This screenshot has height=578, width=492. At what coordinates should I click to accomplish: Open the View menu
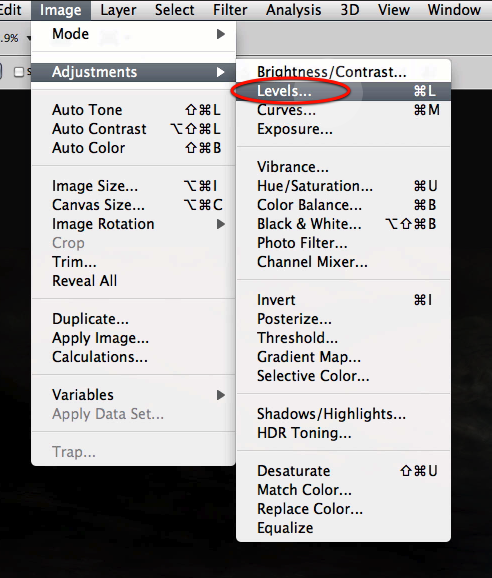pos(394,10)
